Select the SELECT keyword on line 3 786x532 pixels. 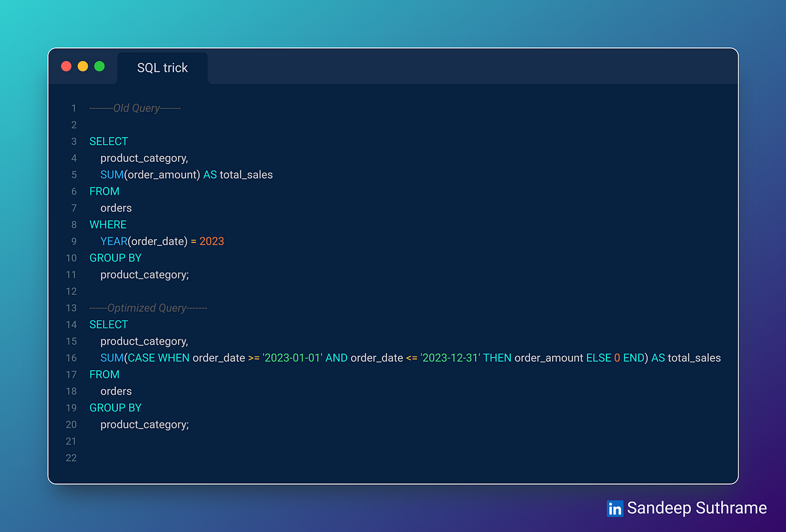108,141
